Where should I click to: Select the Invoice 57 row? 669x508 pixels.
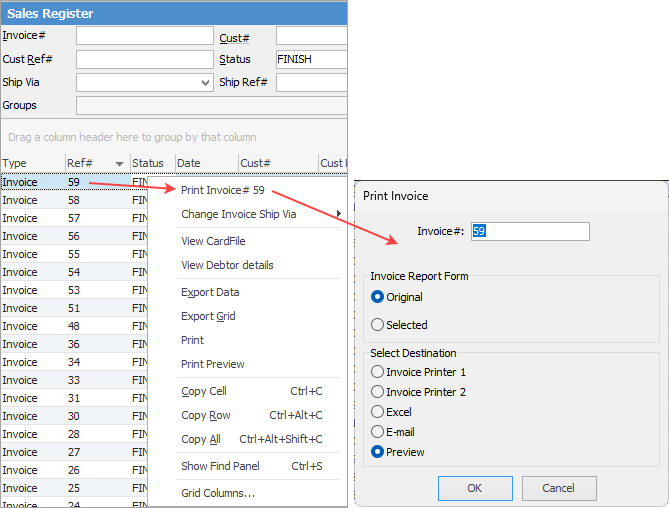coord(75,218)
